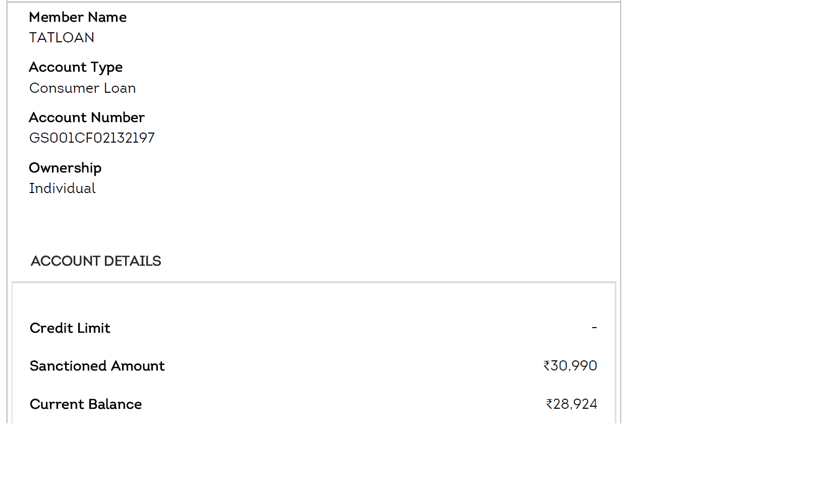813x504 pixels.
Task: Click the rupee symbol before 28,924
Action: [x=549, y=404]
